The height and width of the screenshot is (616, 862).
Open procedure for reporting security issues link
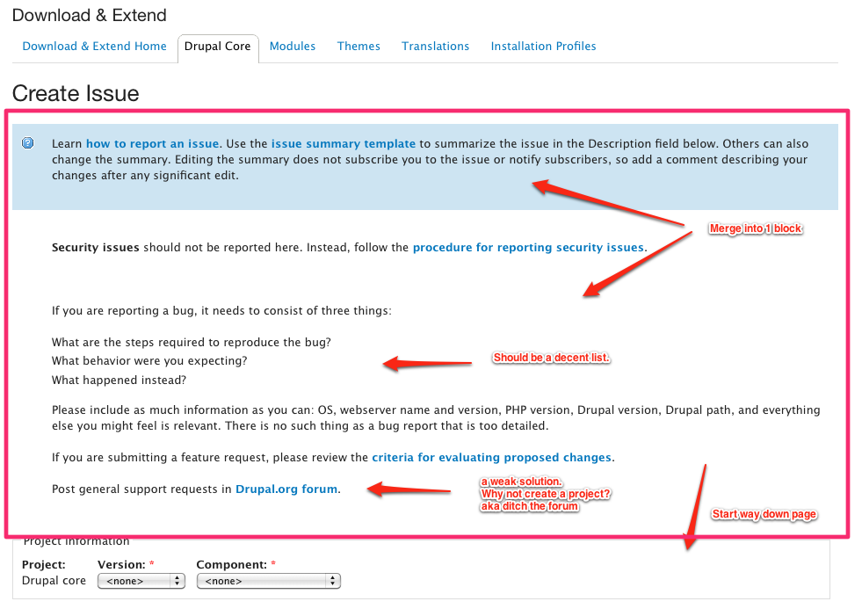tap(528, 248)
